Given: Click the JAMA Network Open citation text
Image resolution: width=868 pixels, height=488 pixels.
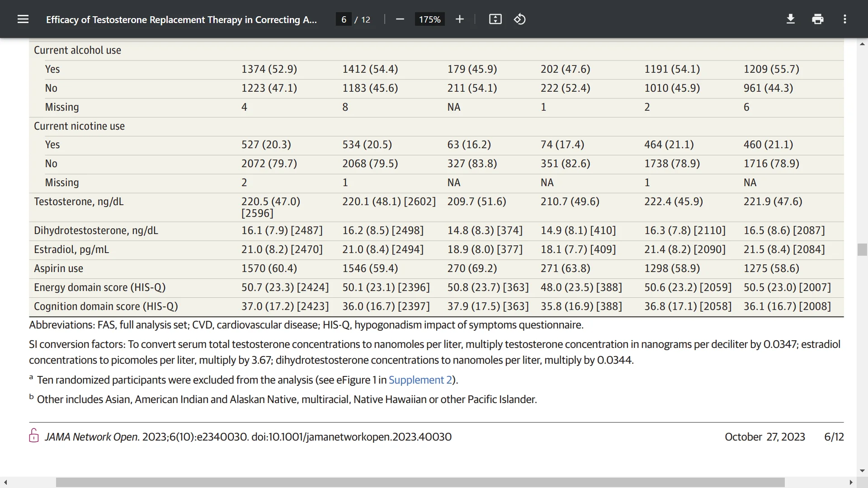Looking at the screenshot, I should (x=248, y=437).
